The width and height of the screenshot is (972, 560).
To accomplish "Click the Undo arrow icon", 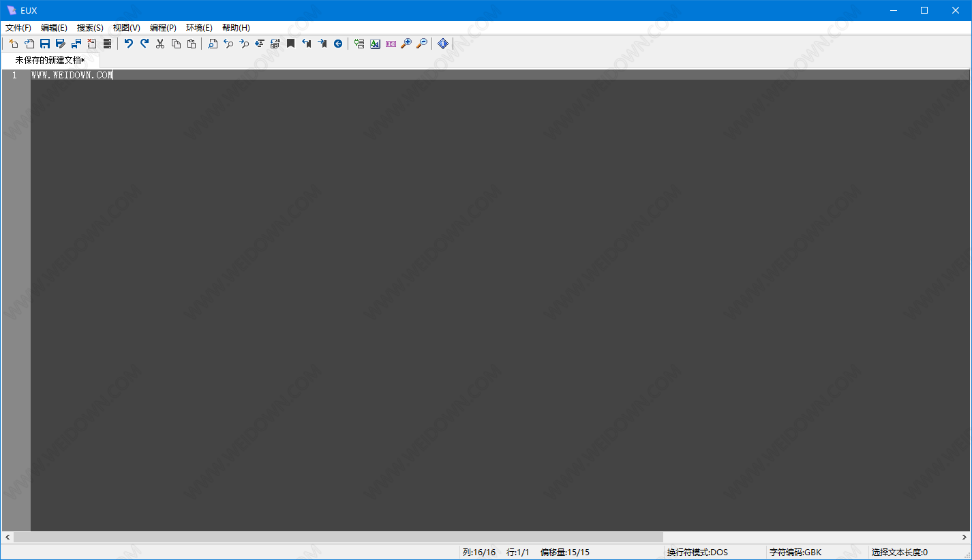I will pyautogui.click(x=128, y=44).
